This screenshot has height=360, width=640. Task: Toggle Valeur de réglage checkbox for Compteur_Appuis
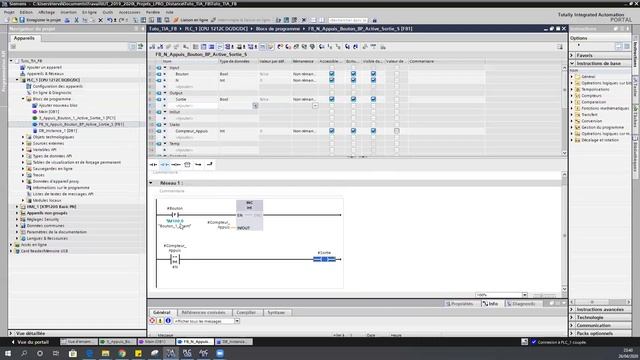tap(396, 131)
